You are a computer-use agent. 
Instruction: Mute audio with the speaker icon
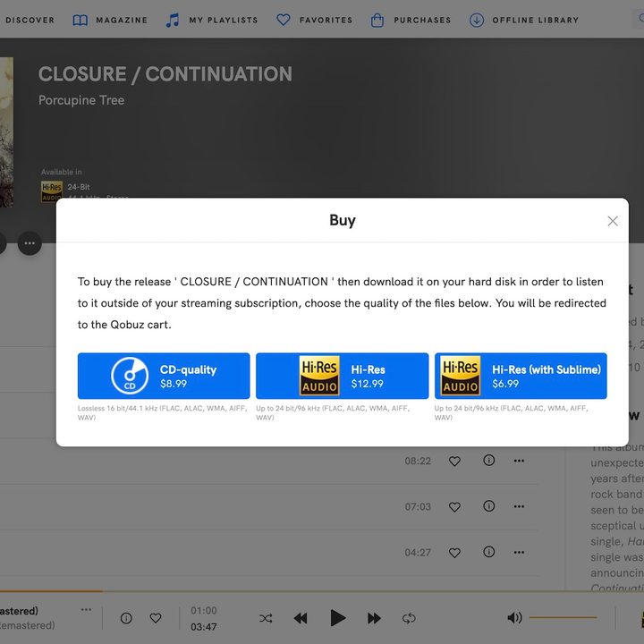pos(514,617)
